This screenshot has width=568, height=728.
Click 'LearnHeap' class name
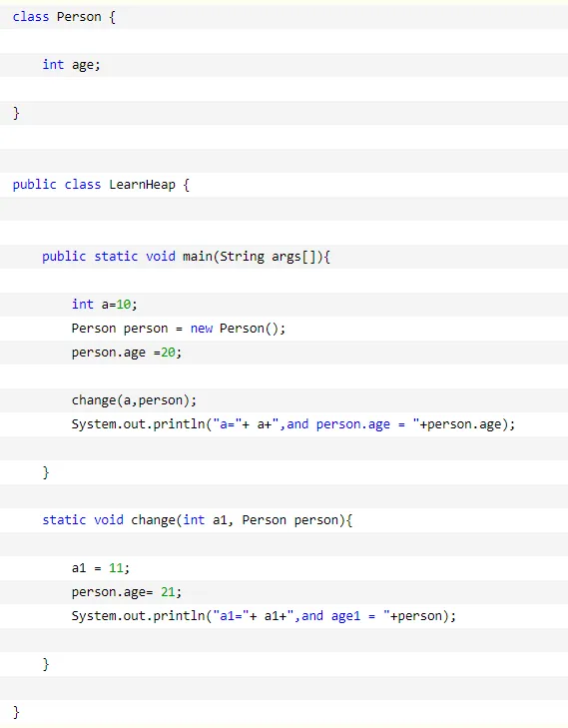coord(142,185)
